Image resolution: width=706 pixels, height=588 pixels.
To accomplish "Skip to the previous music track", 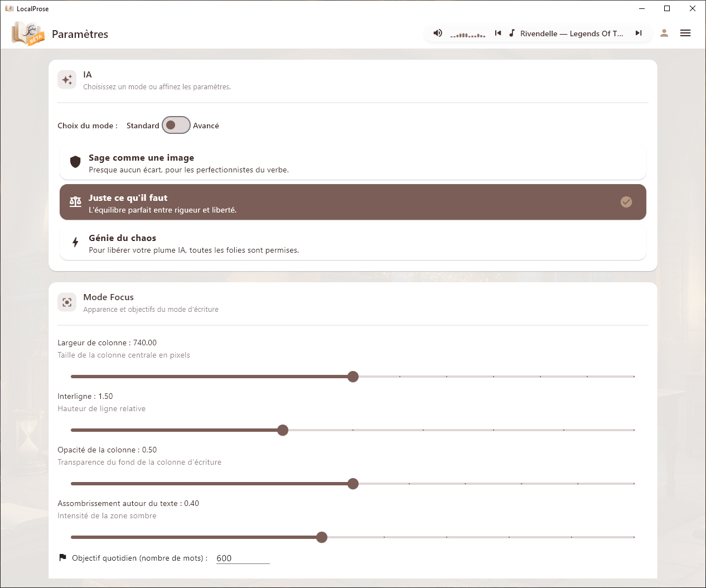I will point(498,33).
